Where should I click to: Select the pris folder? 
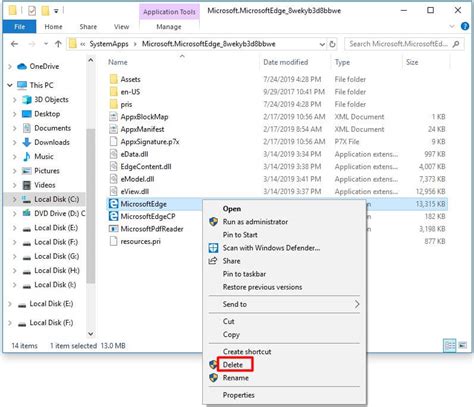126,104
